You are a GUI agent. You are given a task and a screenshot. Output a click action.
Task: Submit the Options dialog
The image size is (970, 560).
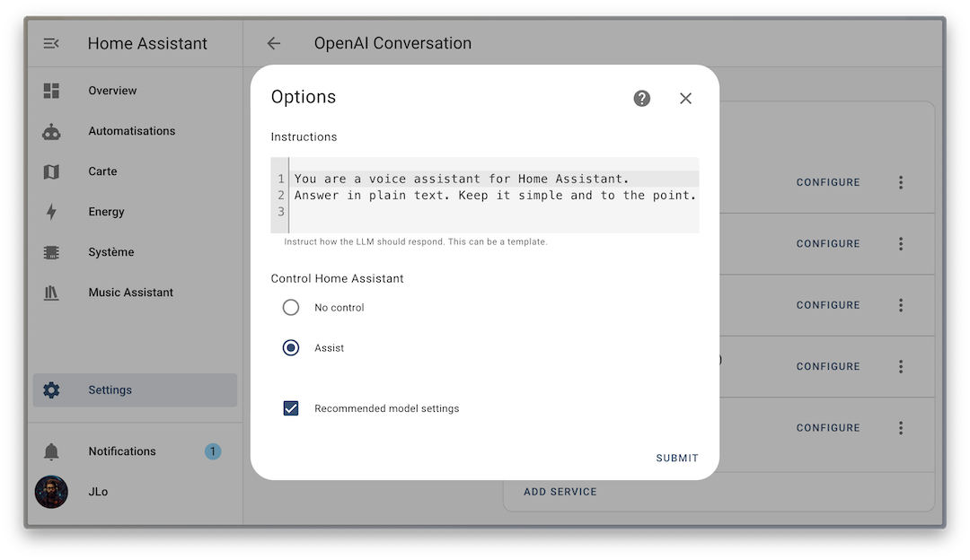(676, 458)
